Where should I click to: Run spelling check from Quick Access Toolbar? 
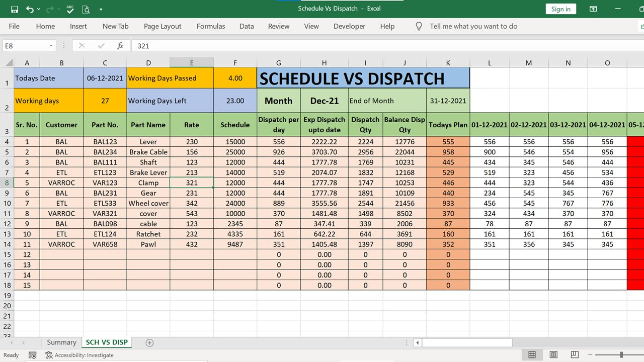(70, 9)
